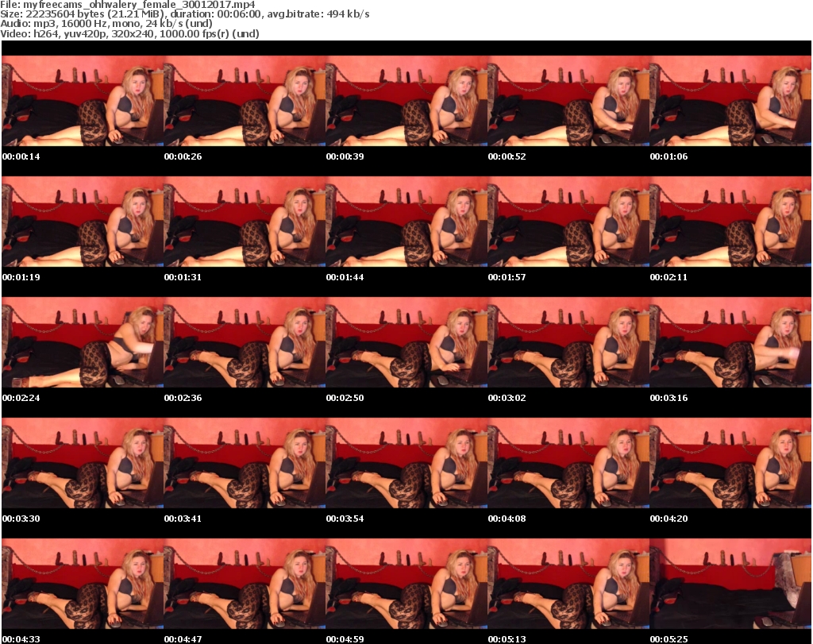Image resolution: width=813 pixels, height=644 pixels.
Task: Click the 00:03:16 timestamp label
Action: (x=669, y=398)
